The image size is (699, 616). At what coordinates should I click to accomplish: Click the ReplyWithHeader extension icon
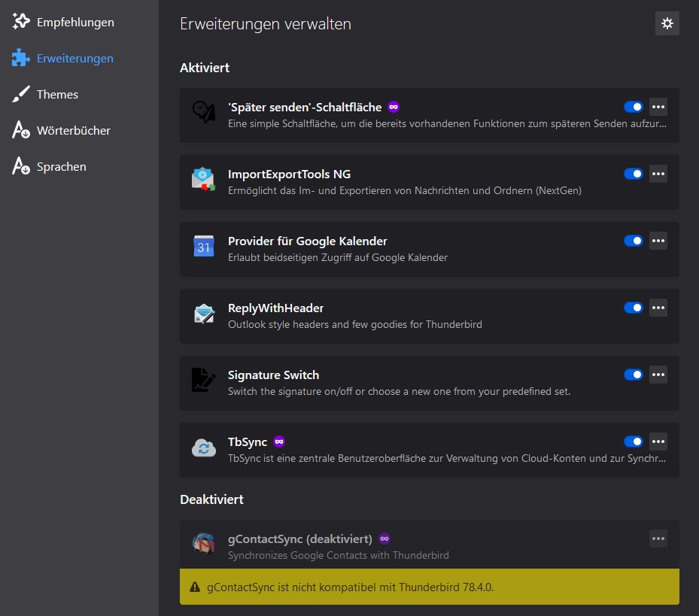click(204, 313)
